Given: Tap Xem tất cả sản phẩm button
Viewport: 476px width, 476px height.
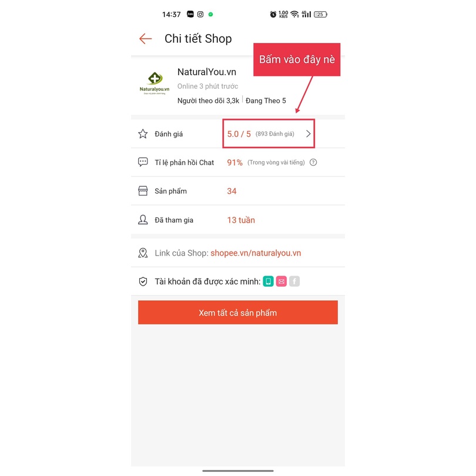Looking at the screenshot, I should point(237,313).
